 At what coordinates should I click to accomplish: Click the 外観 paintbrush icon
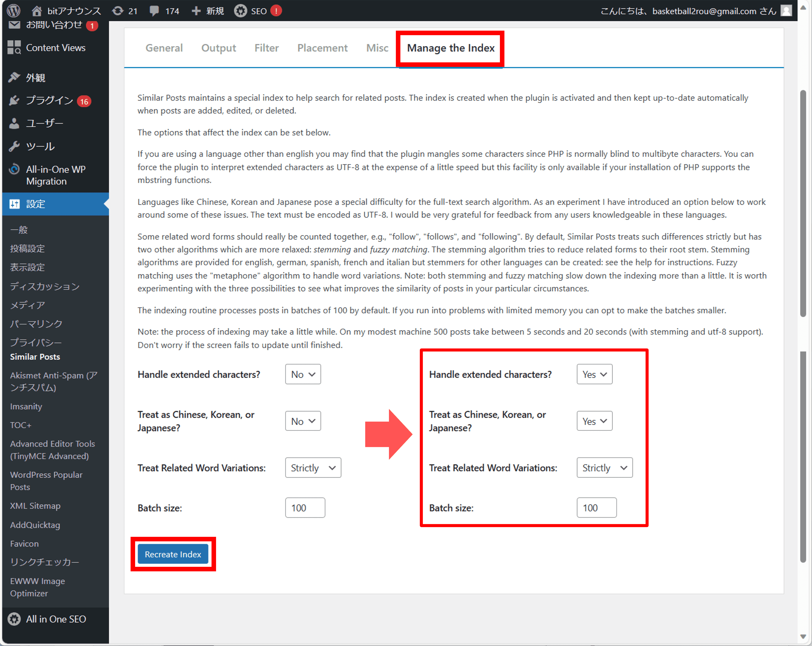point(14,77)
